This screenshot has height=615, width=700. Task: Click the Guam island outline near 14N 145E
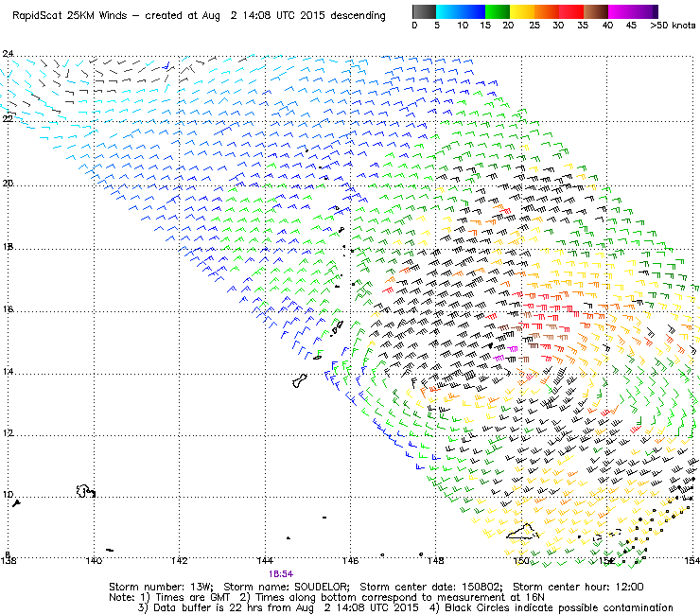[x=300, y=381]
